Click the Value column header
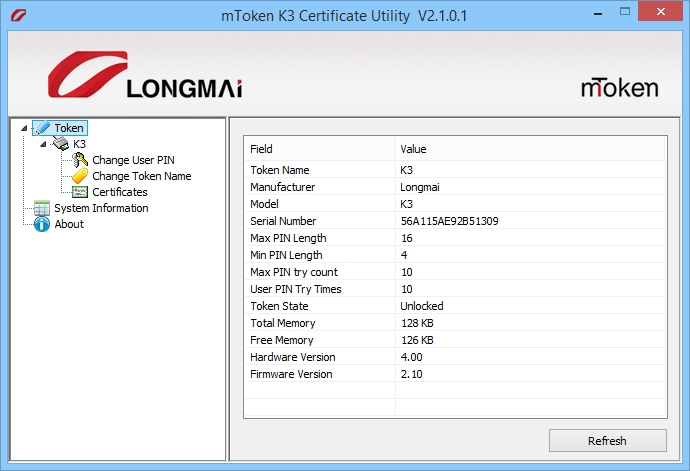Viewport: 690px width, 471px height. click(x=530, y=149)
